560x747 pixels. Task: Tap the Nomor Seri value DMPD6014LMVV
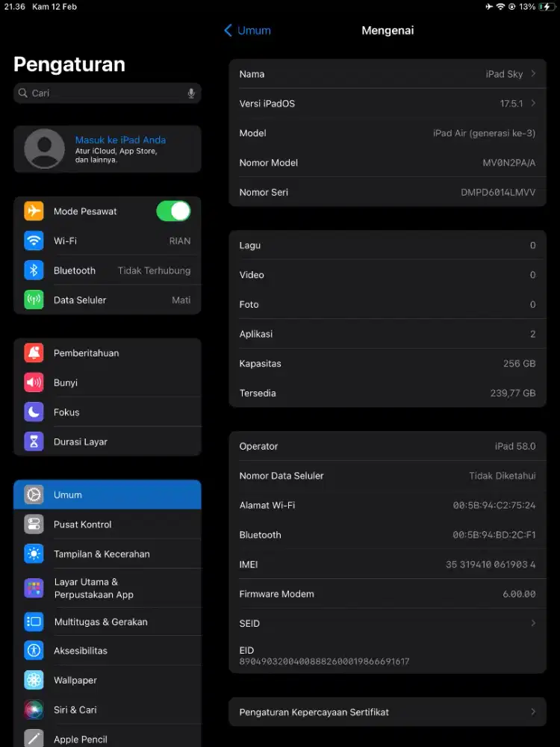click(498, 193)
